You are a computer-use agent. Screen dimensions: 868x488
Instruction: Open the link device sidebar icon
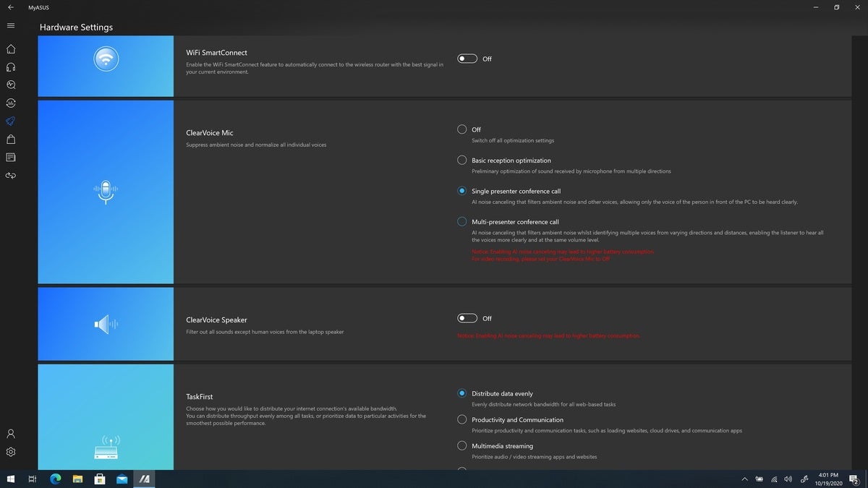click(11, 175)
